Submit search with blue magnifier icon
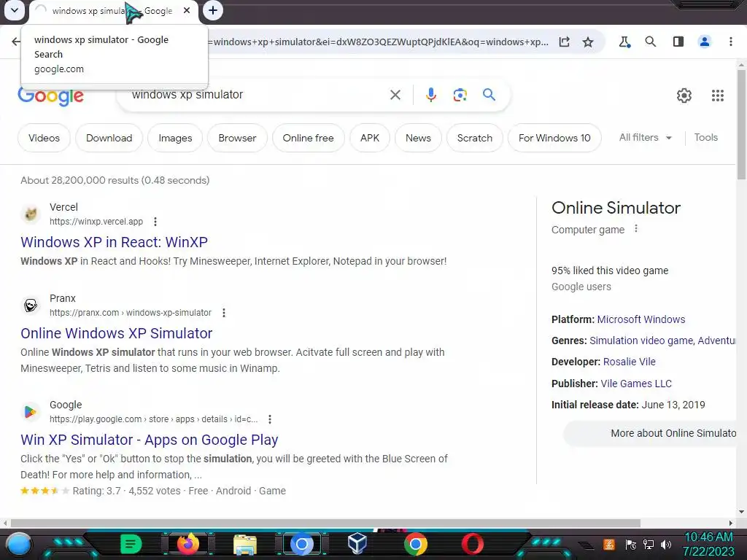The height and width of the screenshot is (560, 747). tap(489, 94)
